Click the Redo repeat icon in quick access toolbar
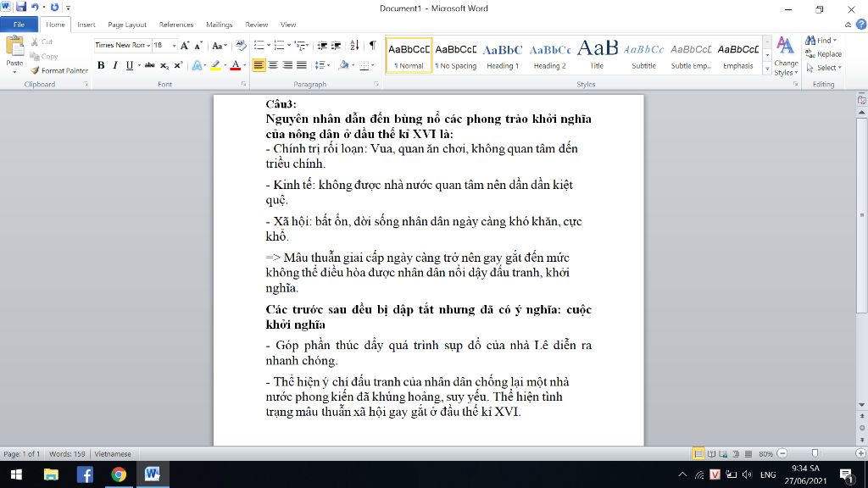 54,7
